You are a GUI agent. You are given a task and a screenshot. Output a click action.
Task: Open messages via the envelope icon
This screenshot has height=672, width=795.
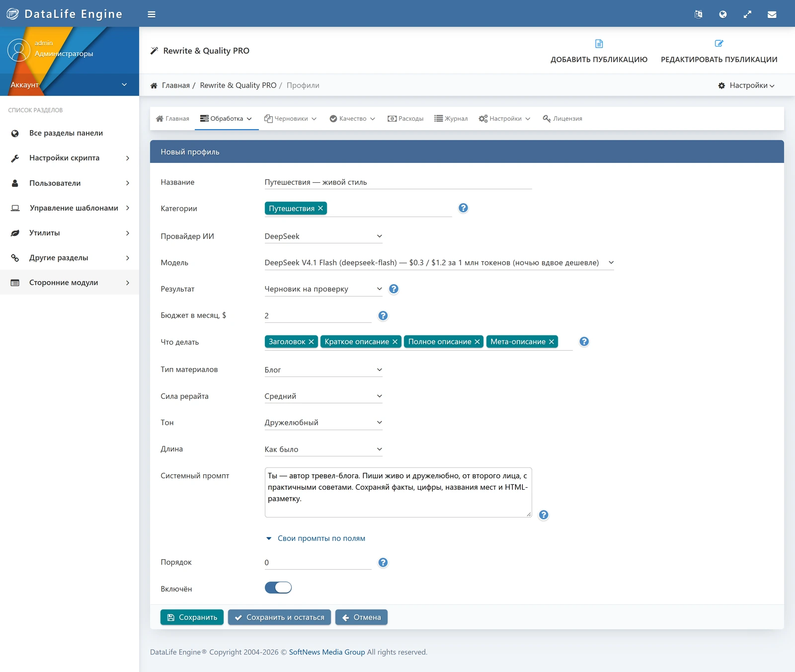(x=772, y=14)
